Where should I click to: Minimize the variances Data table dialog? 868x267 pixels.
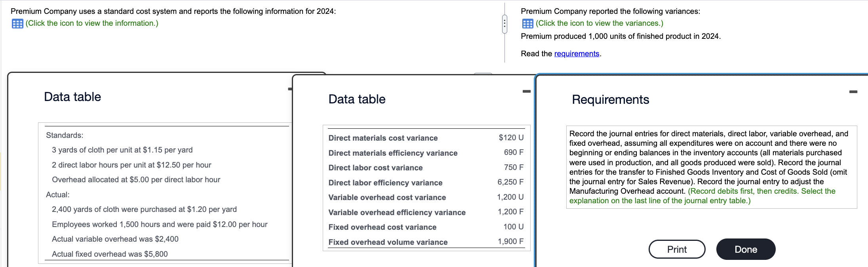526,92
